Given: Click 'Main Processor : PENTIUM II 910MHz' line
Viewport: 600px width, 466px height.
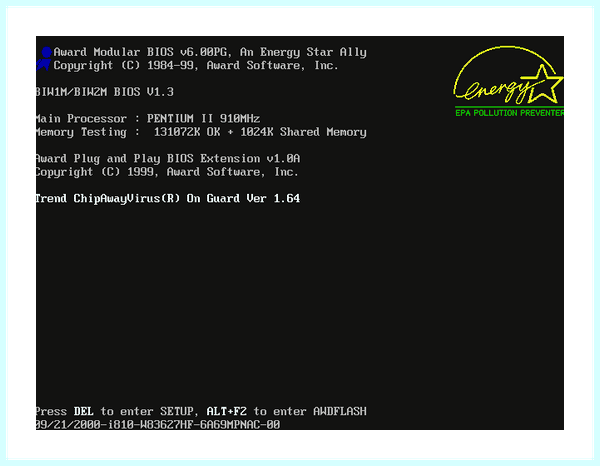Looking at the screenshot, I should pos(148,119).
